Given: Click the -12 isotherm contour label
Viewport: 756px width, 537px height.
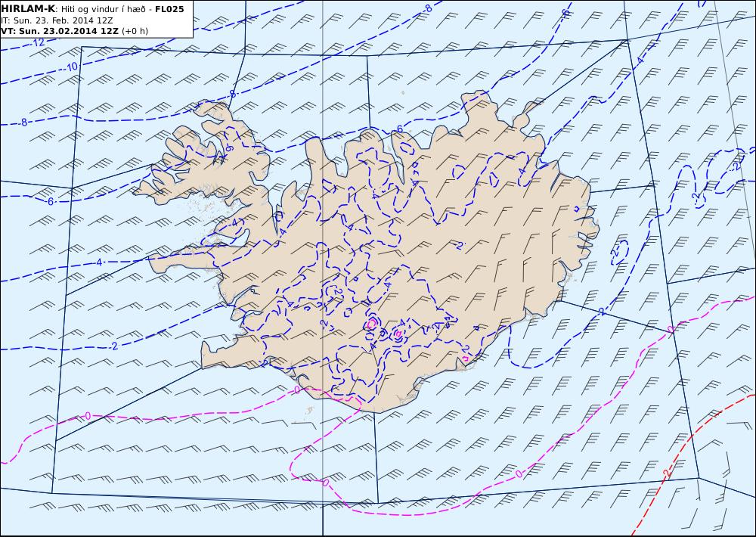Looking at the screenshot, I should (39, 42).
